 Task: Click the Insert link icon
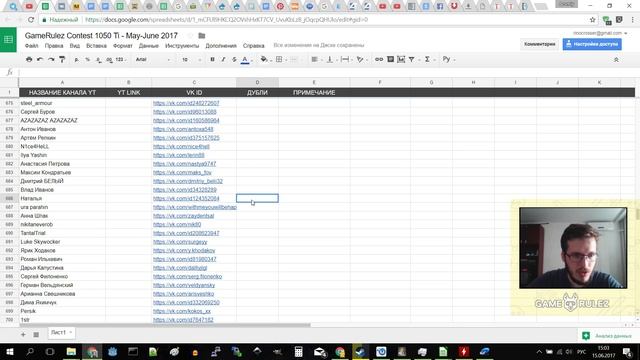379,60
